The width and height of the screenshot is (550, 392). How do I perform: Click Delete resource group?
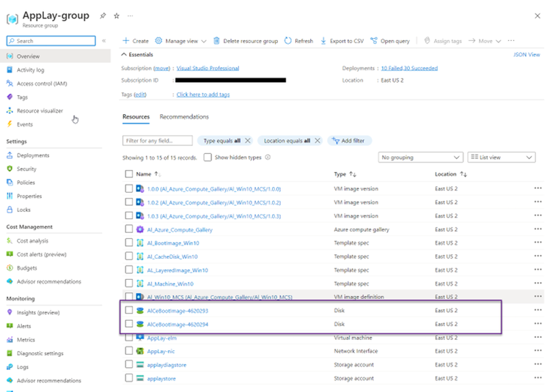click(x=246, y=40)
